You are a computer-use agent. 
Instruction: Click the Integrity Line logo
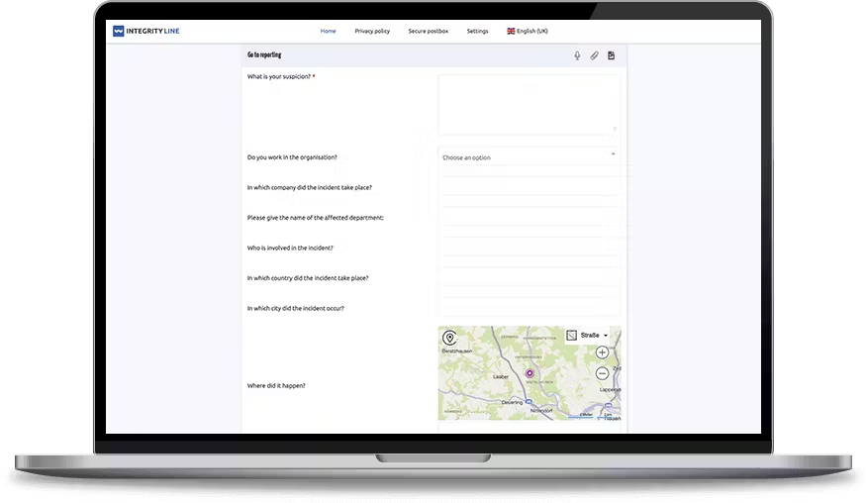coord(146,31)
